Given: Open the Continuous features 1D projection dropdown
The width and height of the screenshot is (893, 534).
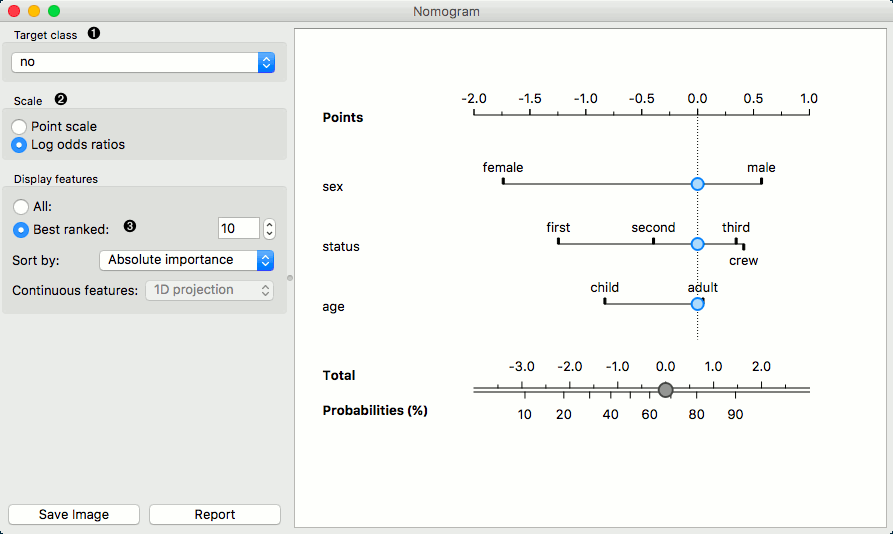Looking at the screenshot, I should click(x=210, y=290).
